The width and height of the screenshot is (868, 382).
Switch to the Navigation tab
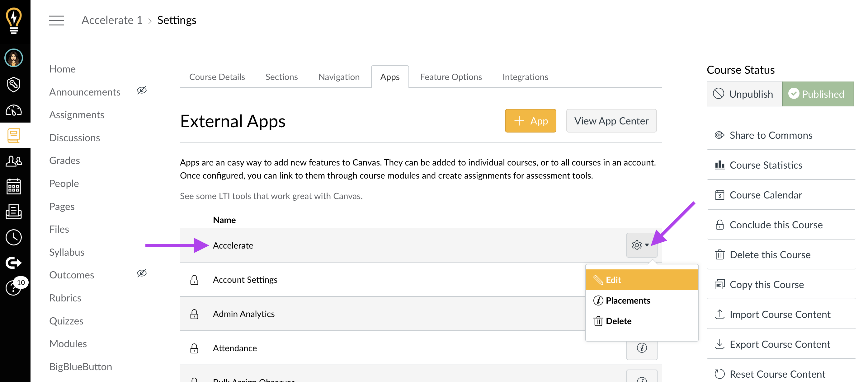(x=339, y=77)
